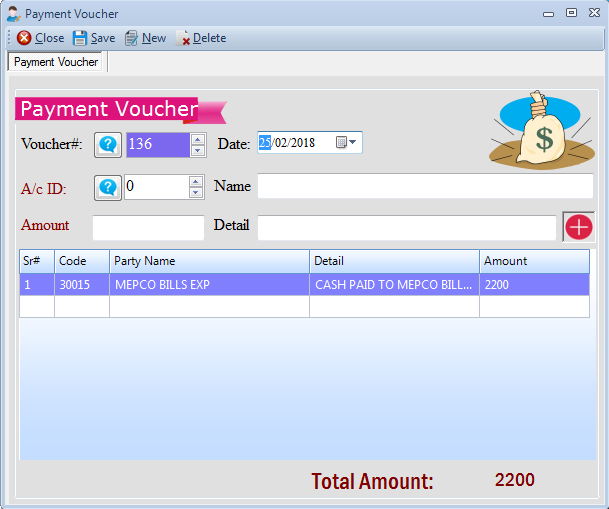Open A/c ID lookup help button
This screenshot has height=509, width=609.
[x=108, y=187]
